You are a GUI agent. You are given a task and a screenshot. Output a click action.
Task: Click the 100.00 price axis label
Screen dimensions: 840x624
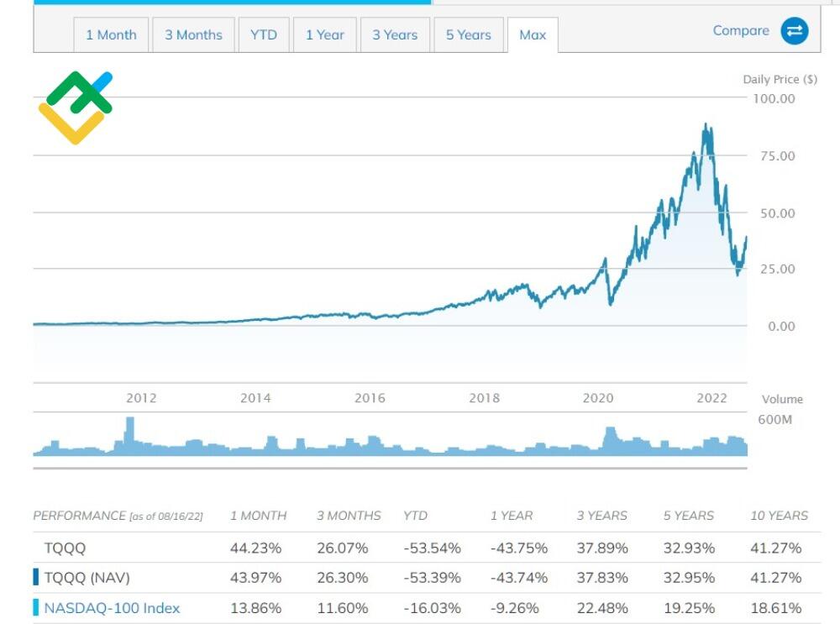(774, 98)
